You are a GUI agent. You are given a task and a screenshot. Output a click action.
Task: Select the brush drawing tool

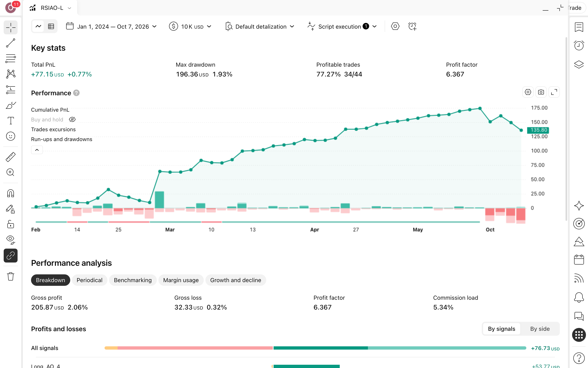pos(11,105)
